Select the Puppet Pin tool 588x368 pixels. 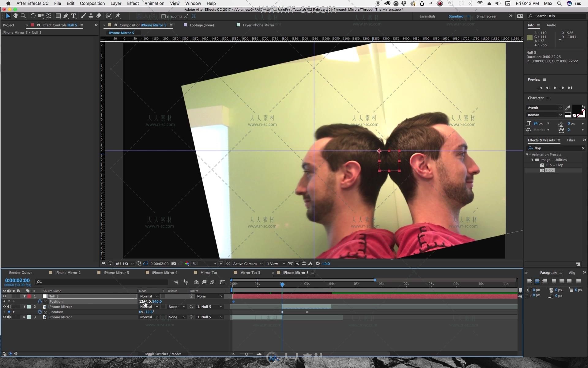(118, 16)
